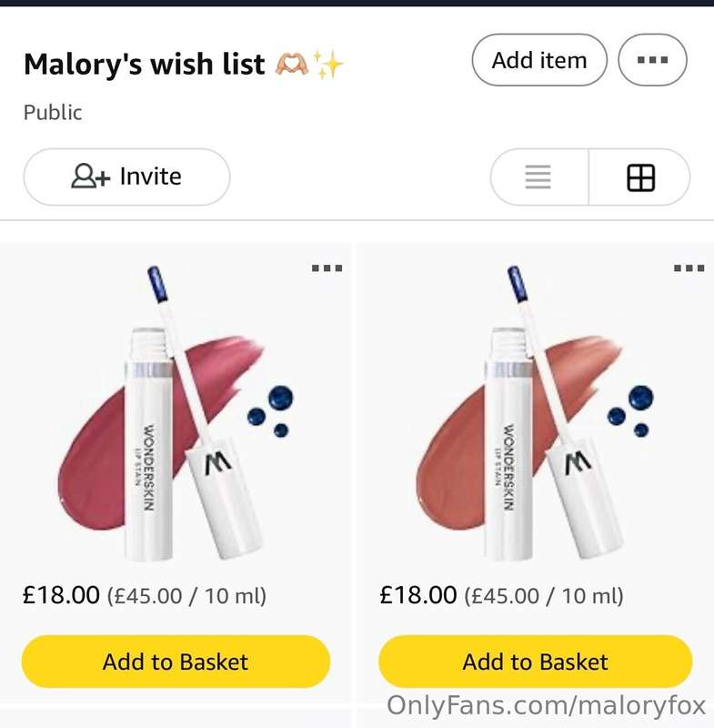Screen dimensions: 714x728
Task: Open the wish list more options menu
Action: (652, 60)
